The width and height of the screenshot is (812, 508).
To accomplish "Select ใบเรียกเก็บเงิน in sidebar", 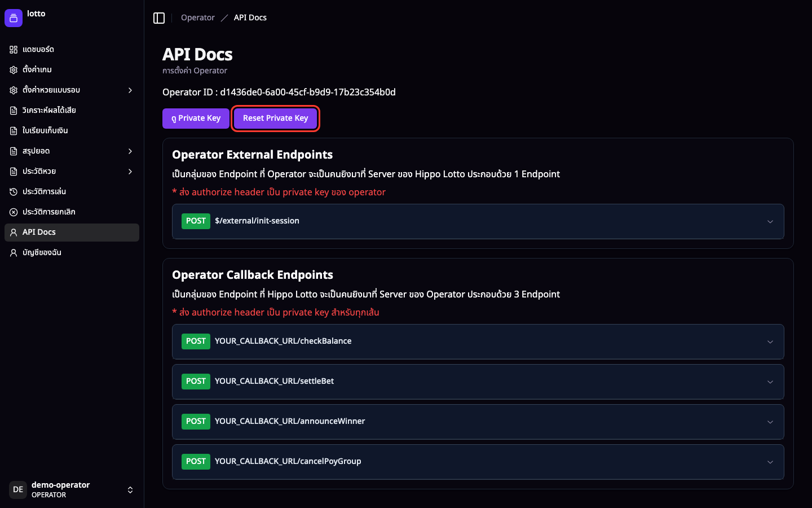I will pyautogui.click(x=72, y=131).
